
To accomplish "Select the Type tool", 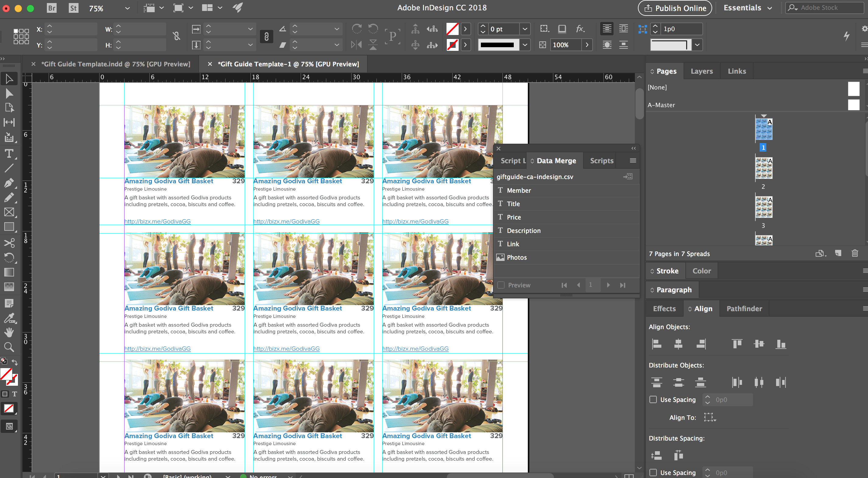I will pos(9,154).
